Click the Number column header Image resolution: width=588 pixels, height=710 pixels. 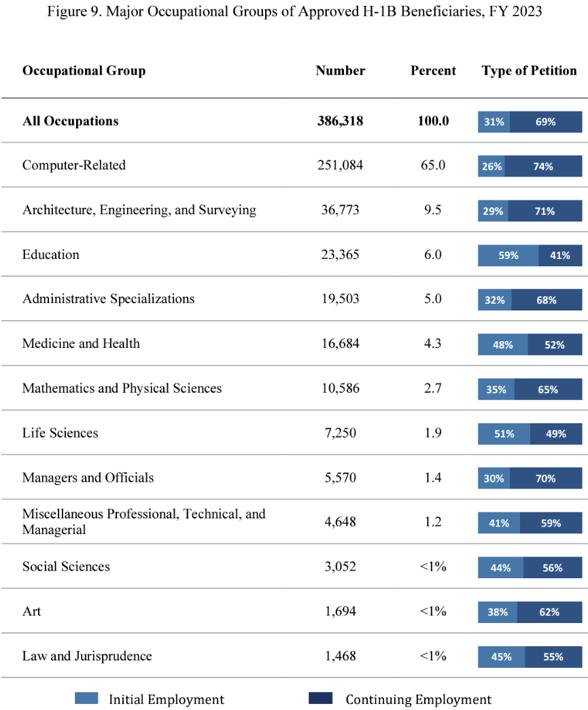340,71
